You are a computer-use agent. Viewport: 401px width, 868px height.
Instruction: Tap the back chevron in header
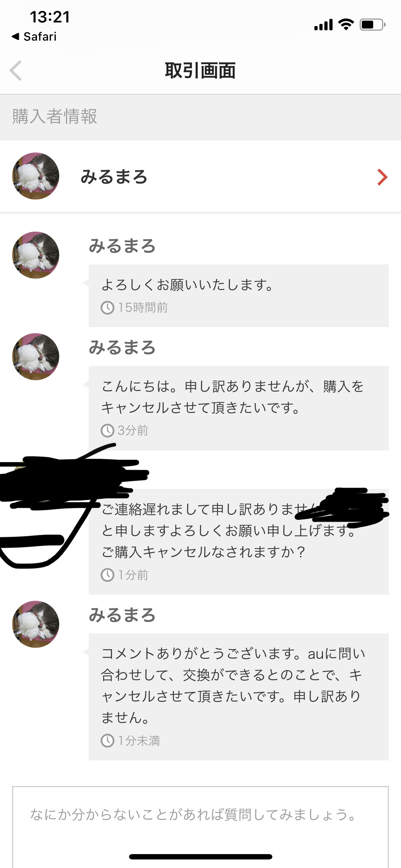16,71
